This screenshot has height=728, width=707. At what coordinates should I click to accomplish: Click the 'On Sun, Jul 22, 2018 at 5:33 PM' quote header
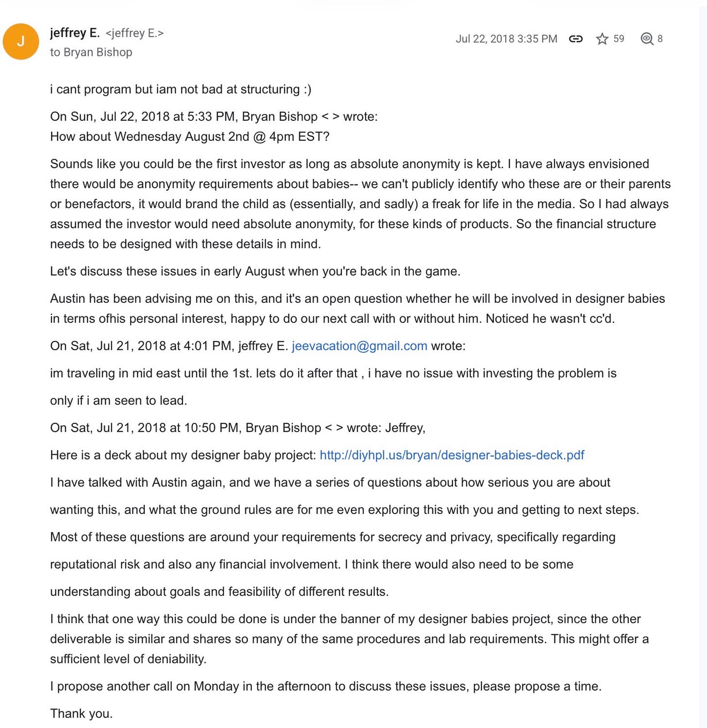click(x=214, y=116)
